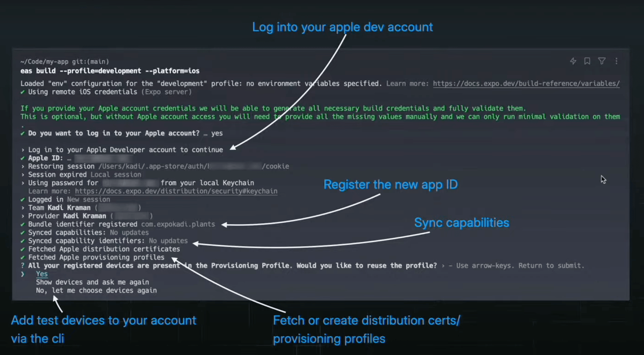Click the 'Team Kadi Kraman' line
The width and height of the screenshot is (644, 355).
click(x=81, y=208)
